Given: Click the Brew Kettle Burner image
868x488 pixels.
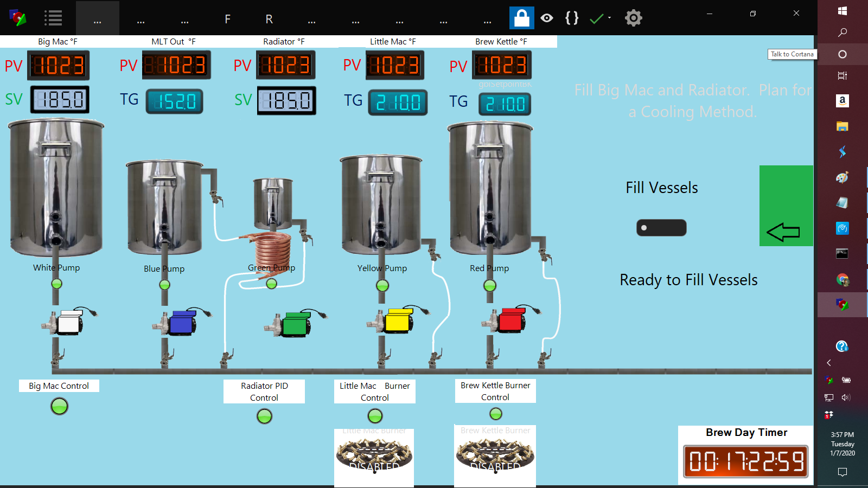Looking at the screenshot, I should coord(495,455).
